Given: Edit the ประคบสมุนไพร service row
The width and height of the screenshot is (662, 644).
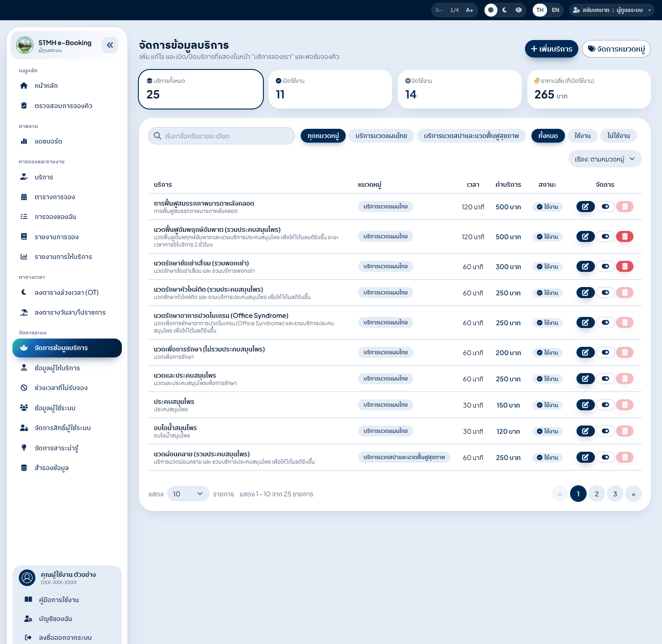Looking at the screenshot, I should pyautogui.click(x=585, y=405).
